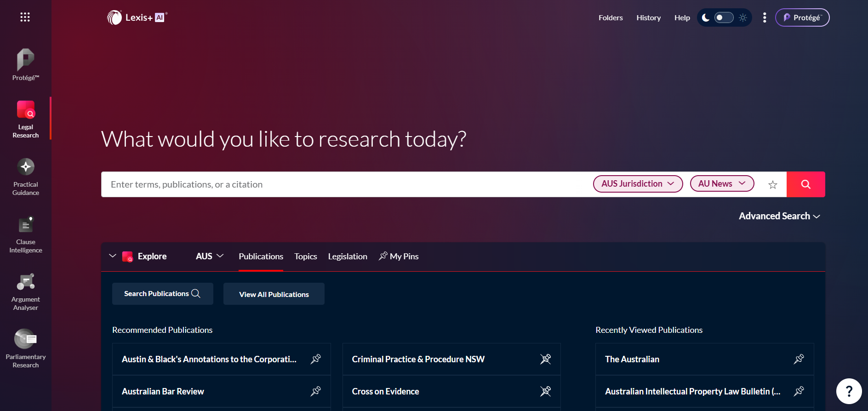Screen dimensions: 868x411
Task: Switch to the Topics tab
Action: [x=305, y=257]
